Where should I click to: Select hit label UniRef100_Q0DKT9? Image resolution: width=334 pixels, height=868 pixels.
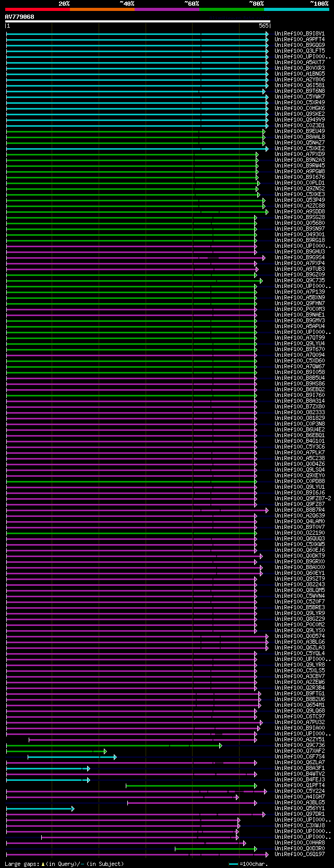click(x=300, y=556)
